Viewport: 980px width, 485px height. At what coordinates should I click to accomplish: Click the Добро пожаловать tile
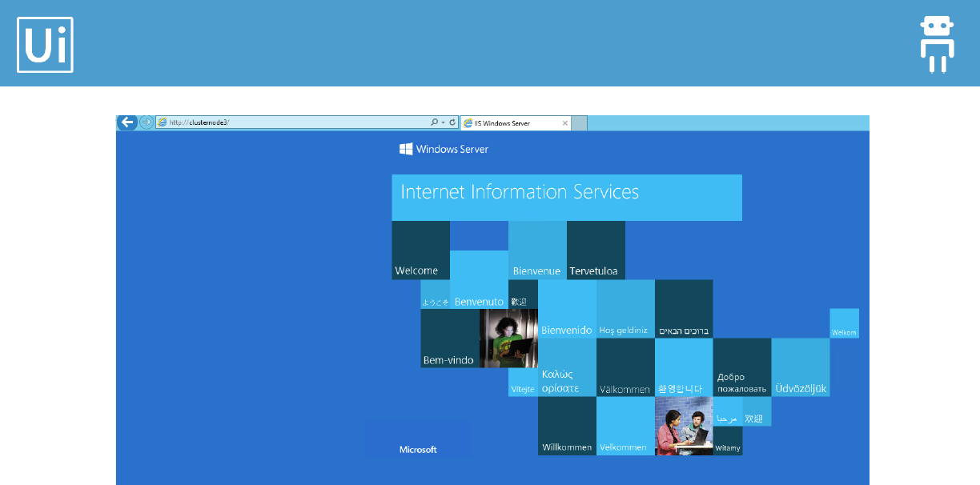point(742,367)
